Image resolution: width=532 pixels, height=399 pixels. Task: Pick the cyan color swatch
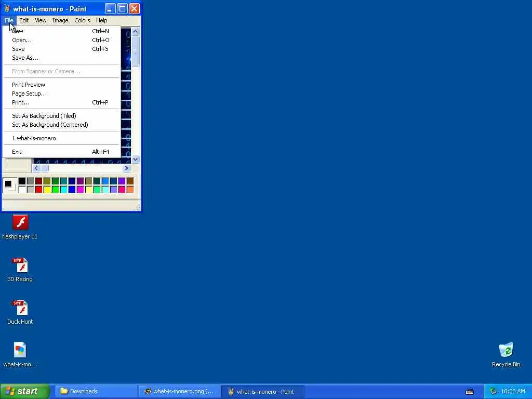[63, 189]
